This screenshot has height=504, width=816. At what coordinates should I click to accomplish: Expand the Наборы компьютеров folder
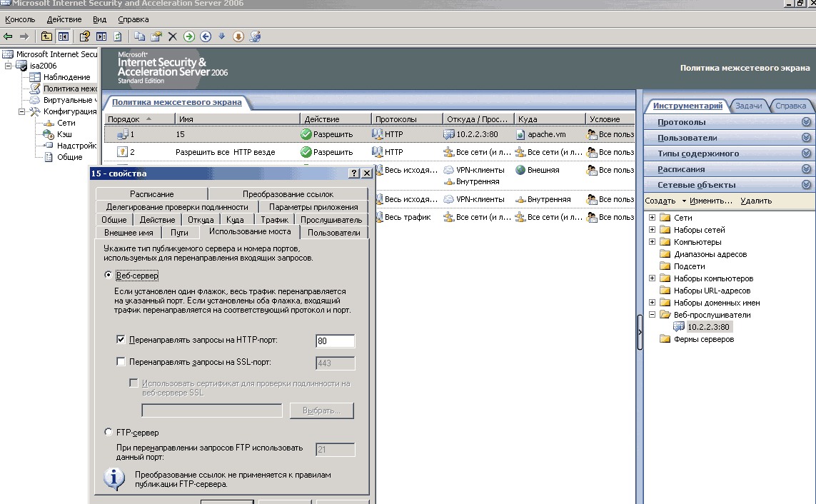(652, 278)
